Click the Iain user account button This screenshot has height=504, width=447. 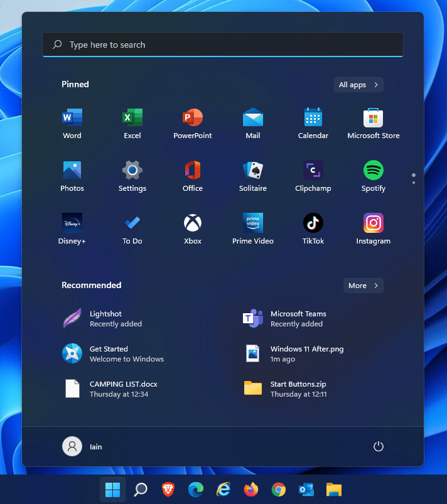coord(82,446)
